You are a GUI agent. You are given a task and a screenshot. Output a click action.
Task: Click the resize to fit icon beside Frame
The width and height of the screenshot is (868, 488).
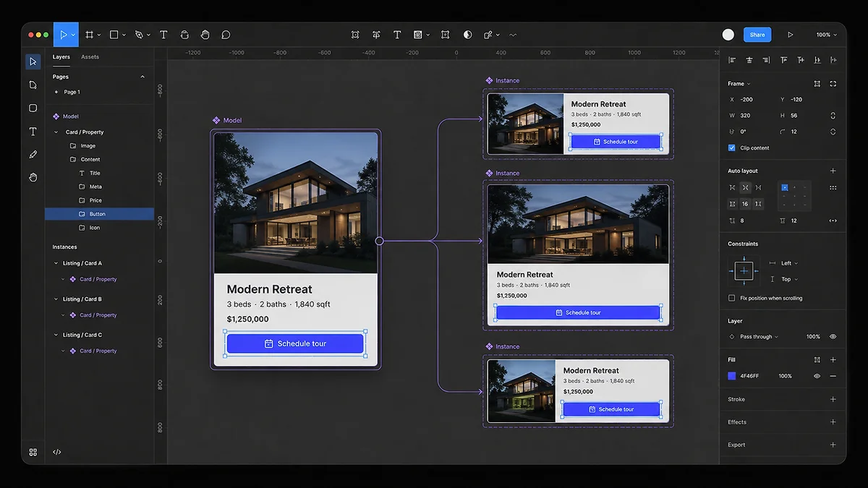pyautogui.click(x=817, y=84)
